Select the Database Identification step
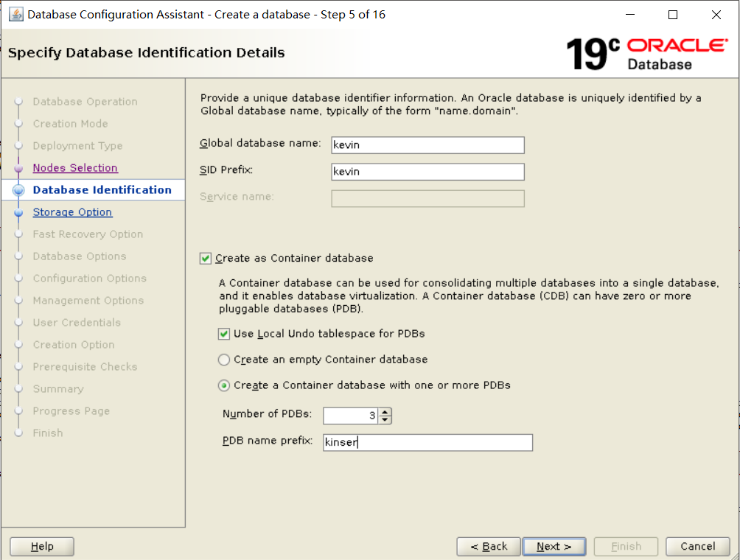The height and width of the screenshot is (560, 740). [102, 190]
